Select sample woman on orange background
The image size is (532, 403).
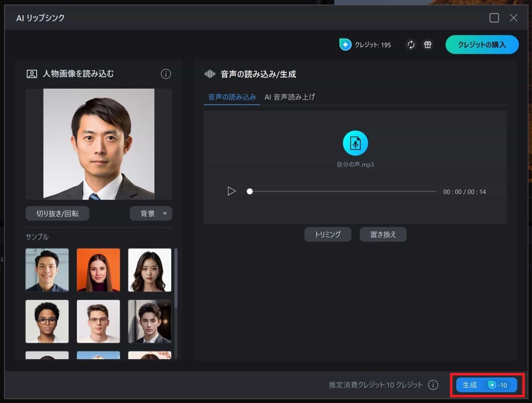[98, 270]
